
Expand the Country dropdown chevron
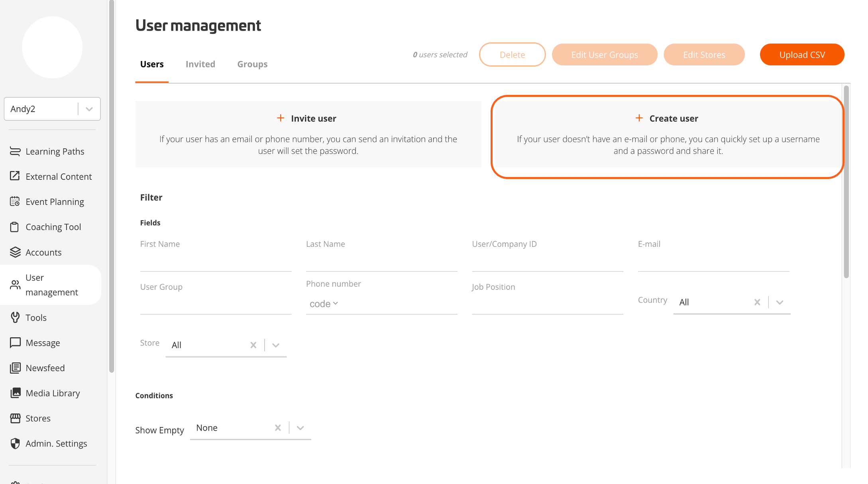[780, 302]
